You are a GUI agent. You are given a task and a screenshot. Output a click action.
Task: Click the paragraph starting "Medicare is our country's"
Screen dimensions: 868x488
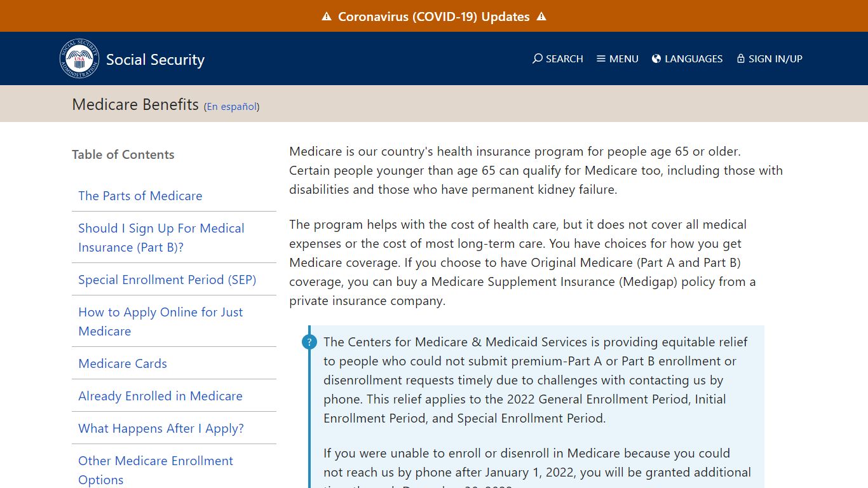click(x=536, y=170)
